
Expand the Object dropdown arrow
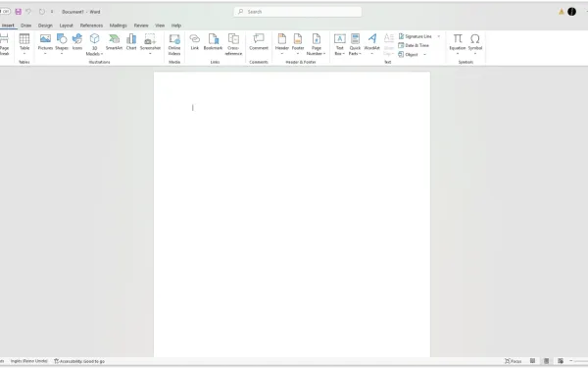[425, 55]
